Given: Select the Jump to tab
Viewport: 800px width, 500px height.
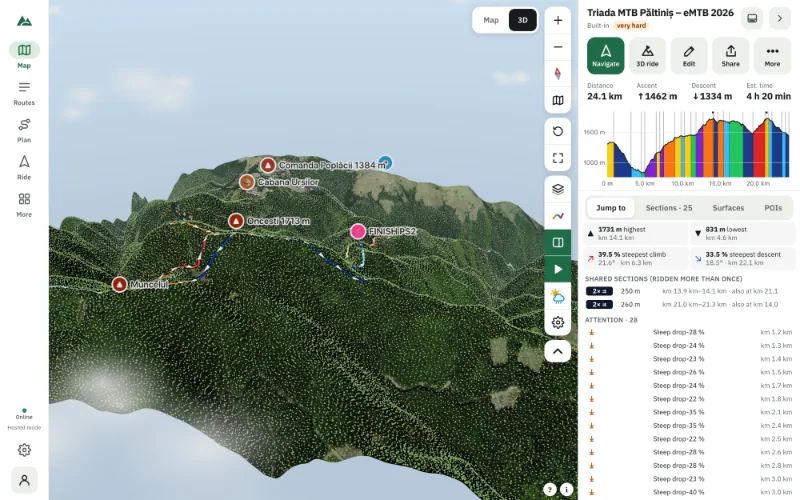Looking at the screenshot, I should [611, 208].
